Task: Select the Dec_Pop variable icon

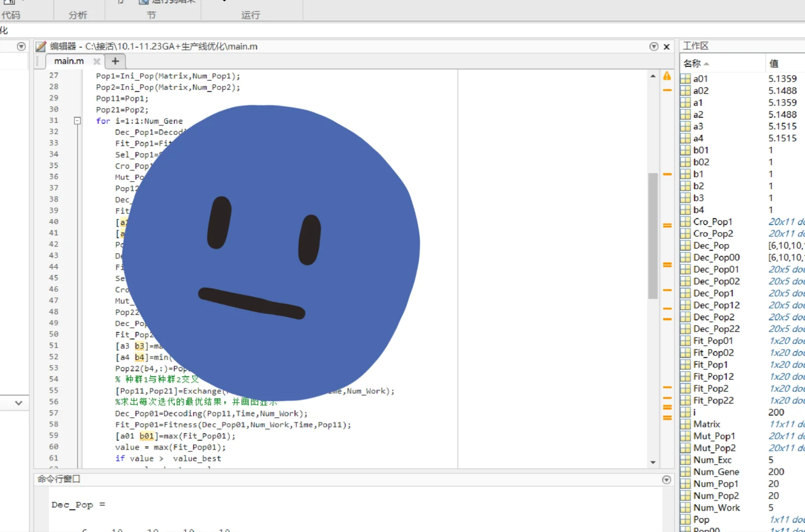Action: tap(685, 245)
